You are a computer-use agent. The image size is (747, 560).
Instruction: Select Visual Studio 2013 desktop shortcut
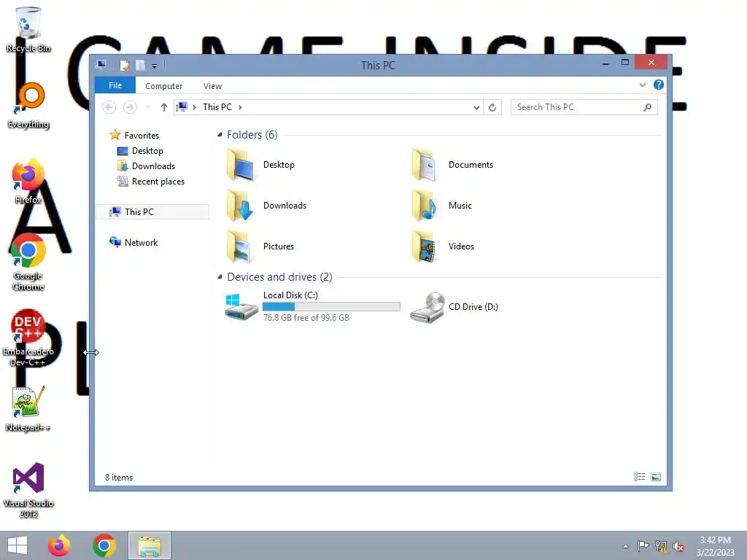pyautogui.click(x=28, y=490)
